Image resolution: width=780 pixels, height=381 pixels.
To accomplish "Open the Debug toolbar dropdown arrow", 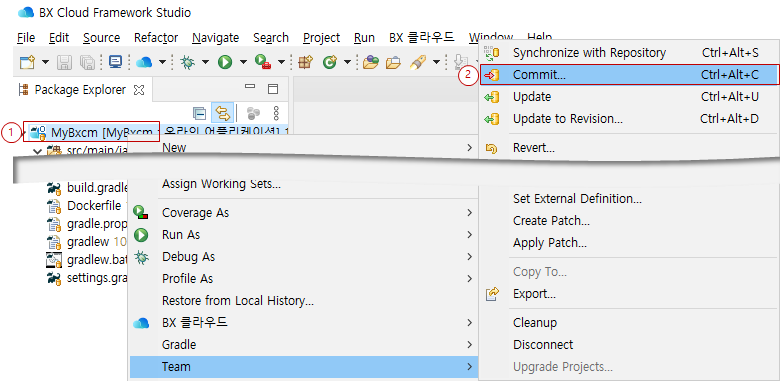I will click(x=205, y=63).
